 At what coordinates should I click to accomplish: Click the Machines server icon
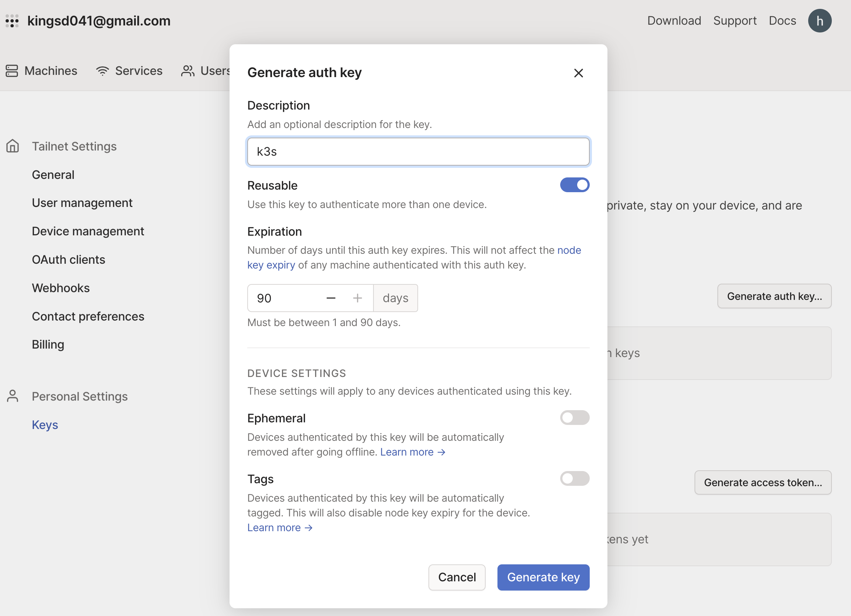point(12,71)
